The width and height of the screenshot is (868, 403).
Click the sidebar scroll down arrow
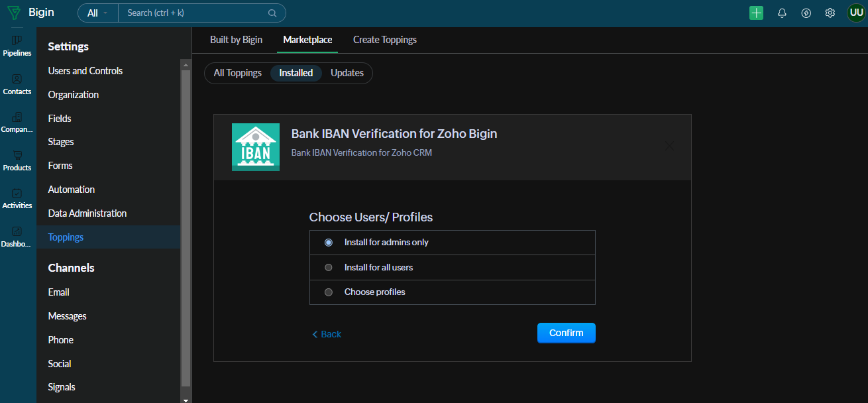tap(186, 400)
